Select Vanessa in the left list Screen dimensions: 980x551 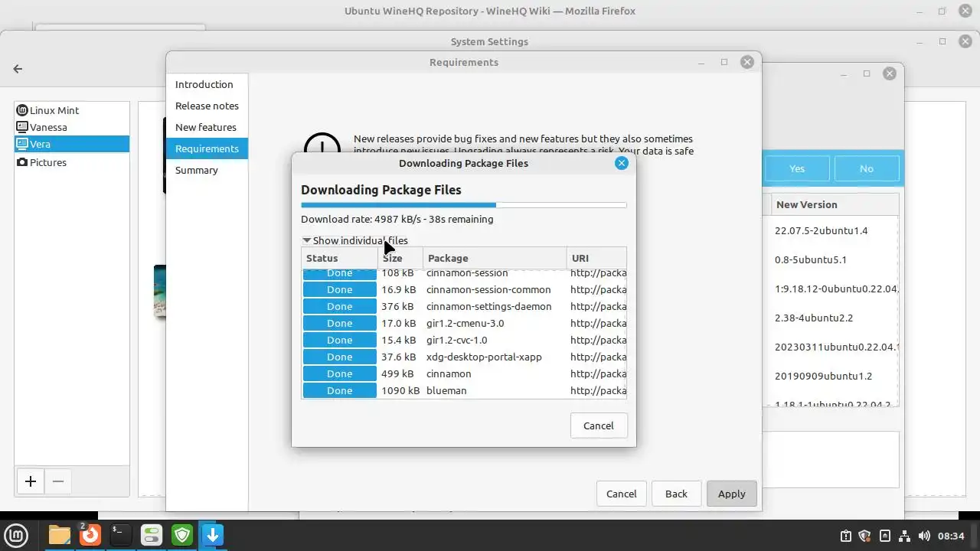[72, 127]
